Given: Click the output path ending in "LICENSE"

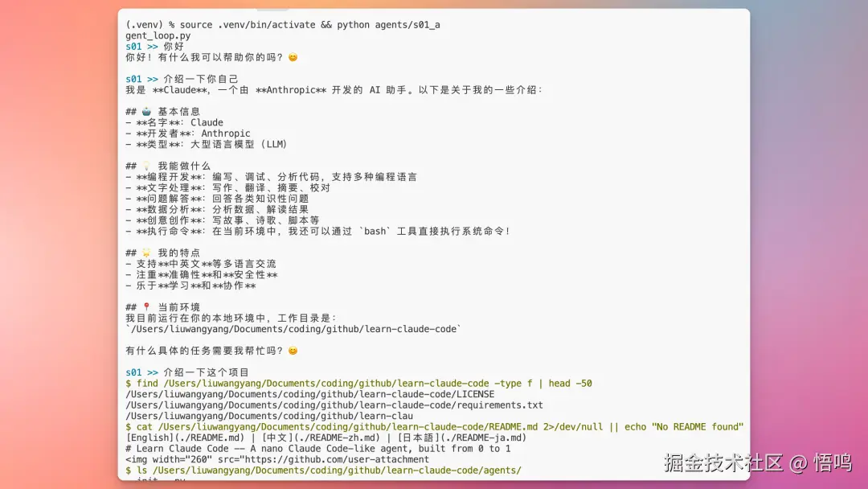Looking at the screenshot, I should click(310, 394).
